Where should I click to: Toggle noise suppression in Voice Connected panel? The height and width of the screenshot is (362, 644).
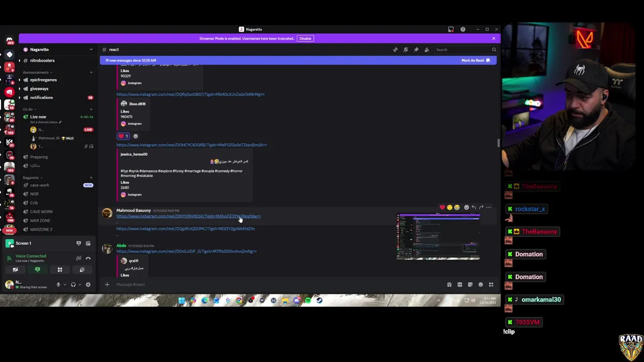[x=78, y=258]
